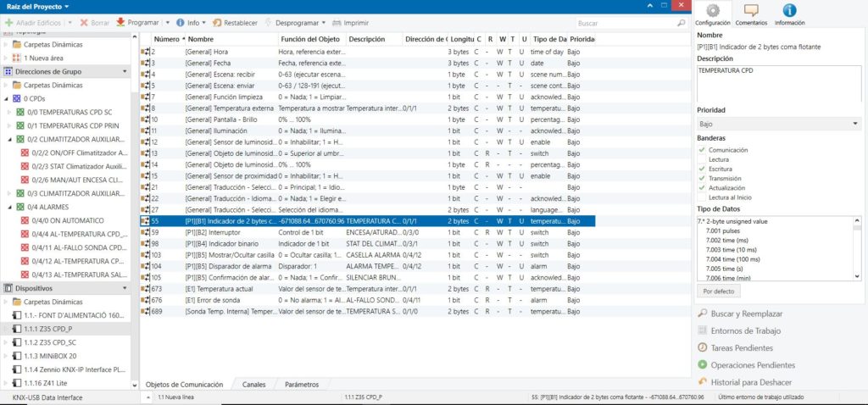Enable the Lectura al Inicio flag
868x405 pixels.
701,196
